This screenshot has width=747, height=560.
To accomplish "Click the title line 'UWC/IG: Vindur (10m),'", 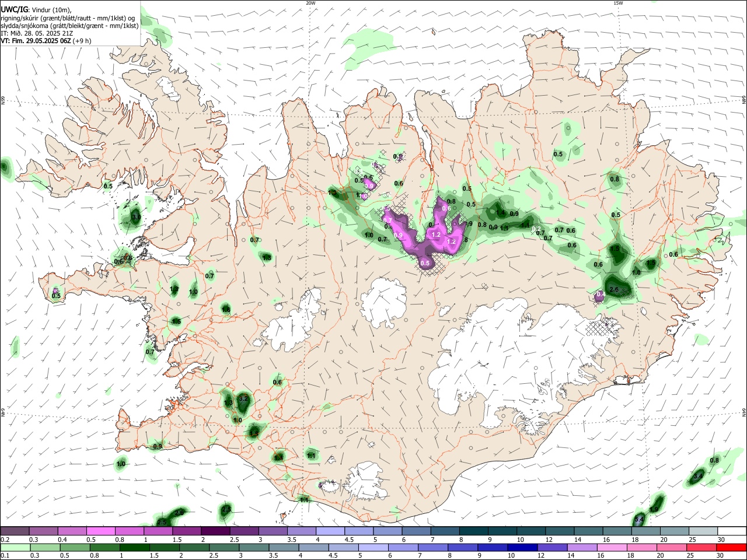I will tap(36, 10).
